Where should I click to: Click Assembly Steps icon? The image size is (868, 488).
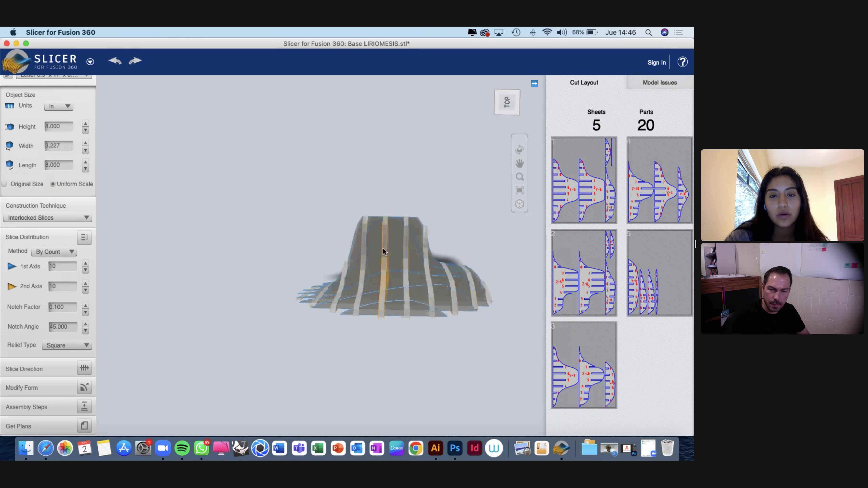click(x=84, y=406)
